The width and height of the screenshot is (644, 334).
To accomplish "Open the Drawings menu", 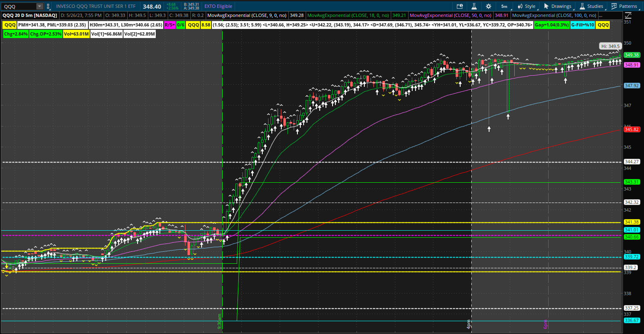I will pos(557,6).
